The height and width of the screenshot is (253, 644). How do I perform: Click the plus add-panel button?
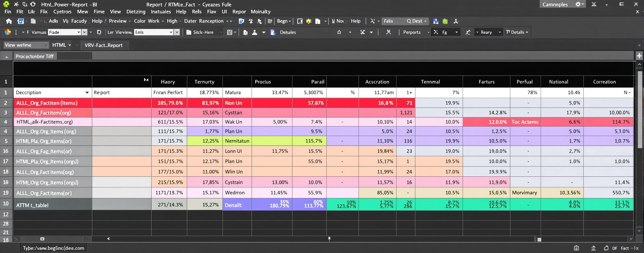point(639,56)
